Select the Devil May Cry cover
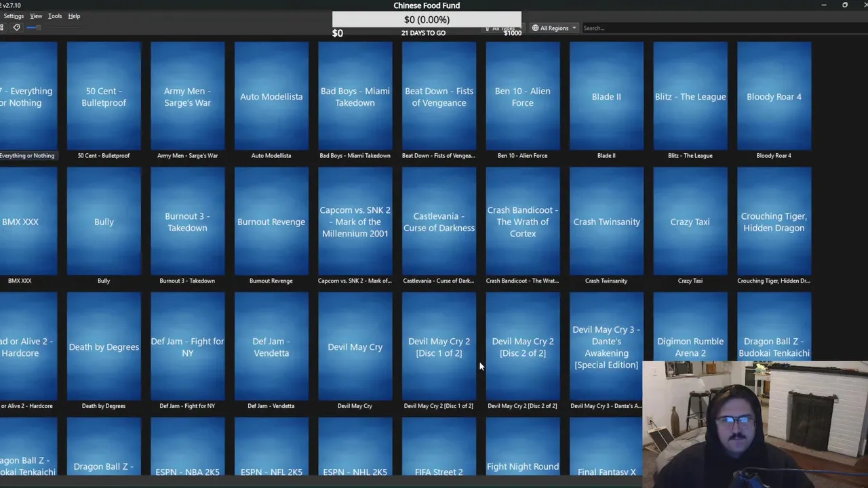 pos(355,346)
